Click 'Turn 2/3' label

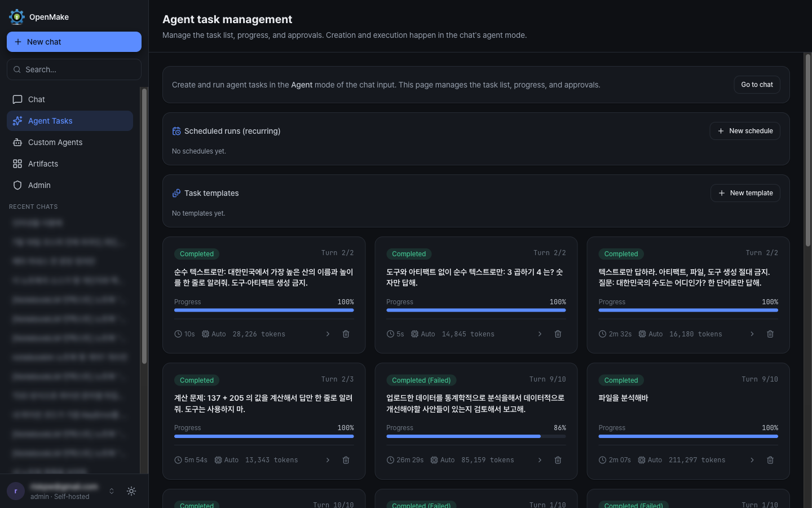pos(337,379)
